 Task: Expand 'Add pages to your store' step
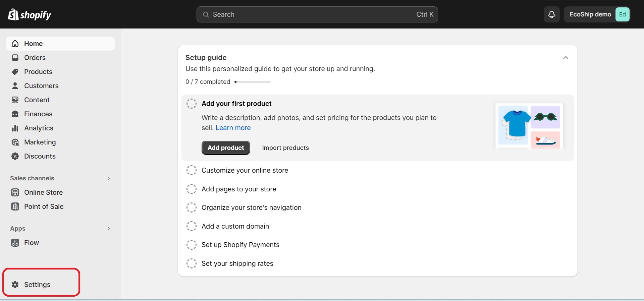click(239, 189)
